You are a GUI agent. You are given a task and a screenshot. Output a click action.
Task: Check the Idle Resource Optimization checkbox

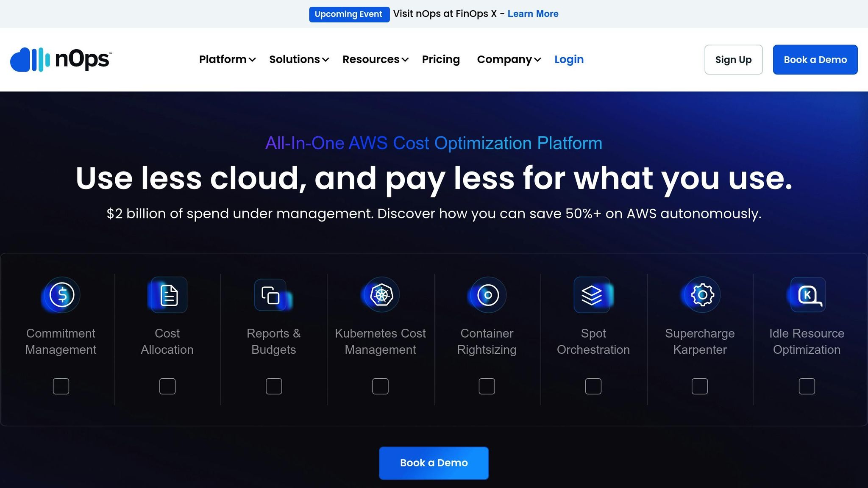pos(807,386)
